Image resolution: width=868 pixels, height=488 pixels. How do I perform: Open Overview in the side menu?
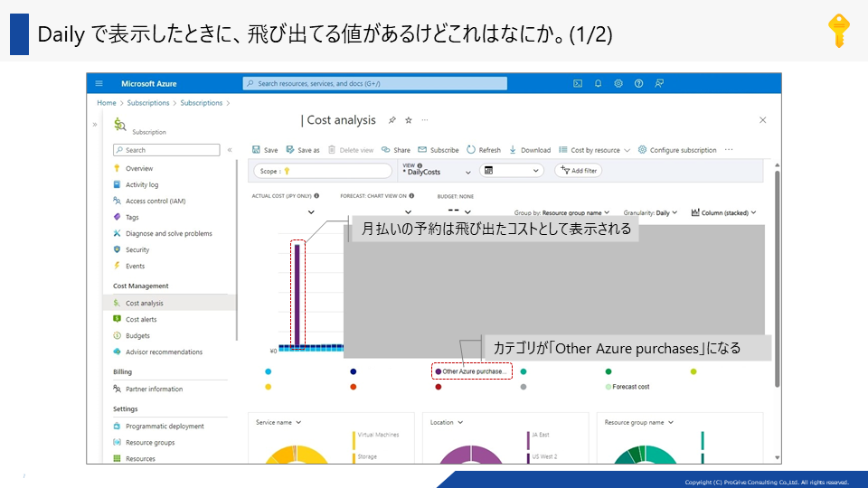tap(139, 168)
